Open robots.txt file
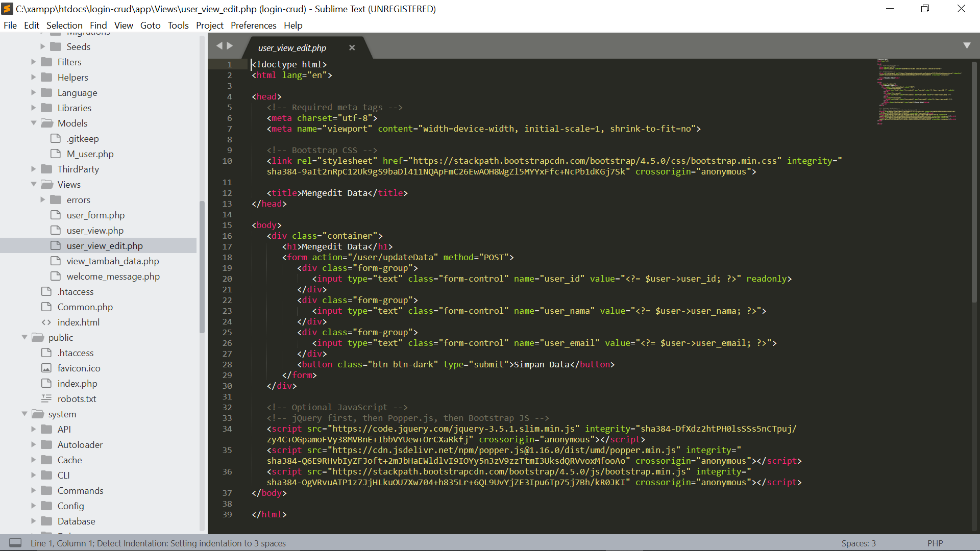 (77, 398)
